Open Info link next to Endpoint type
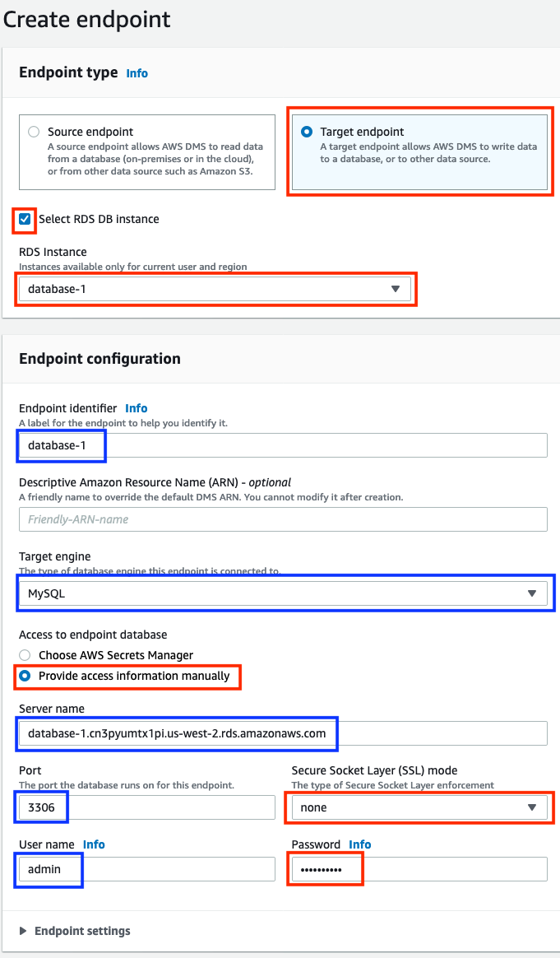The height and width of the screenshot is (958, 560). pyautogui.click(x=137, y=73)
